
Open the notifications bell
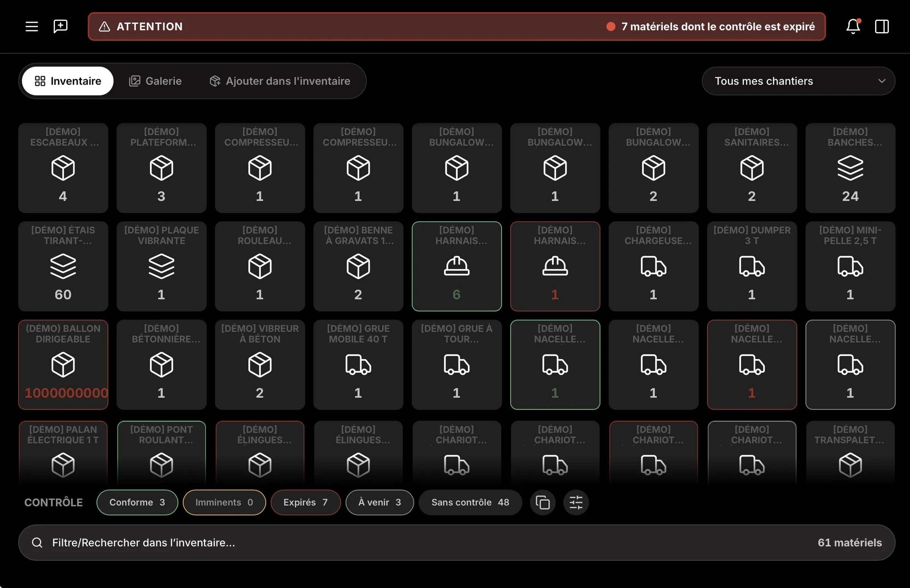pos(853,26)
